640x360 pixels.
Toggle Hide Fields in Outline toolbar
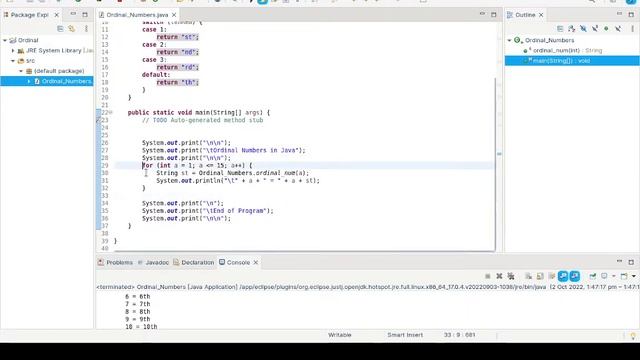[x=583, y=29]
